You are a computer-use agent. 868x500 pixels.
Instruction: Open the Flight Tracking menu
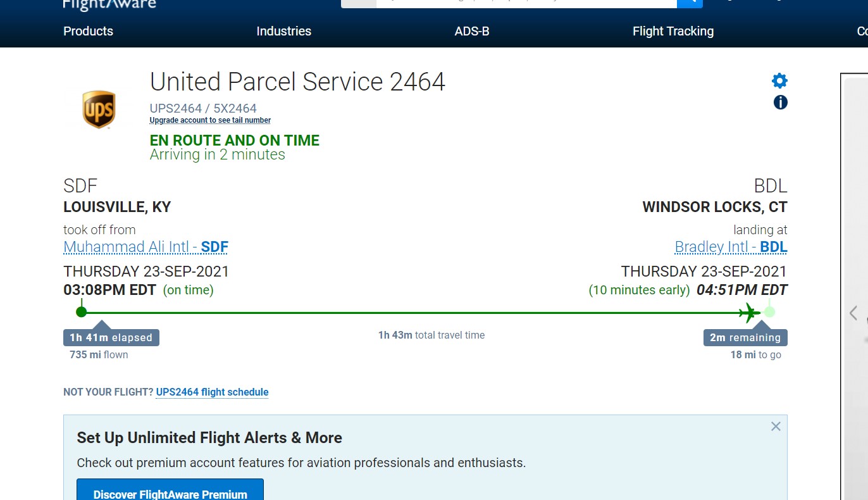pyautogui.click(x=673, y=31)
